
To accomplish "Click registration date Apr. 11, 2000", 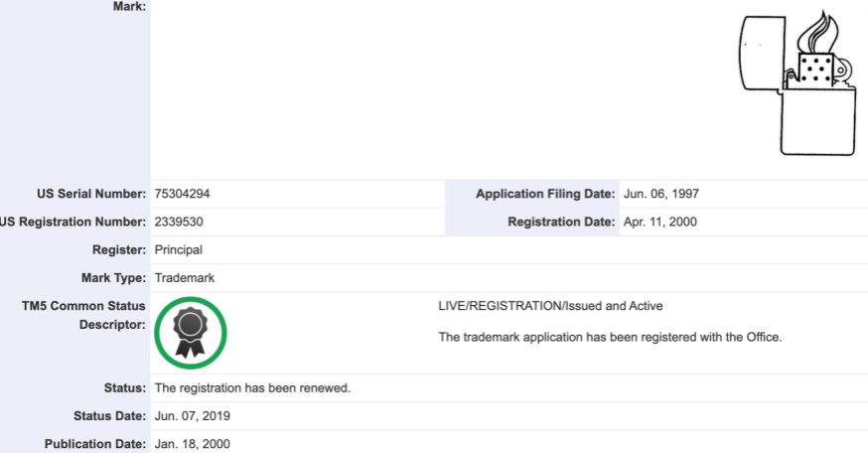I will point(659,223).
